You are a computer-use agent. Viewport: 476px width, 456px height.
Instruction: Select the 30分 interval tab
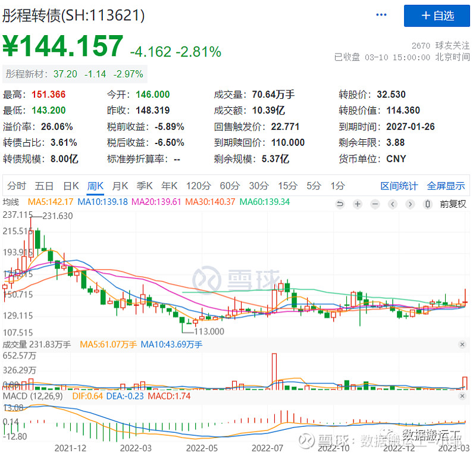click(x=259, y=186)
